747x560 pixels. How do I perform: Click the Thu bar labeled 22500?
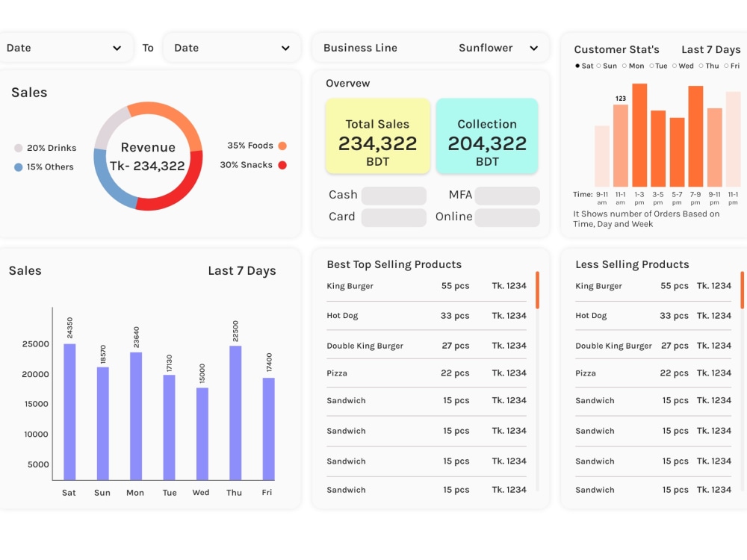235,413
